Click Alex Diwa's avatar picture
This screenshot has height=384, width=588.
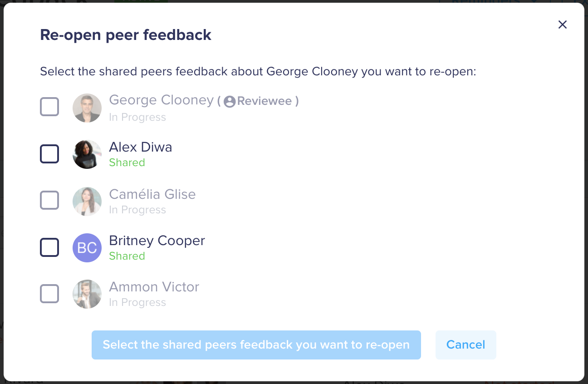pyautogui.click(x=87, y=154)
